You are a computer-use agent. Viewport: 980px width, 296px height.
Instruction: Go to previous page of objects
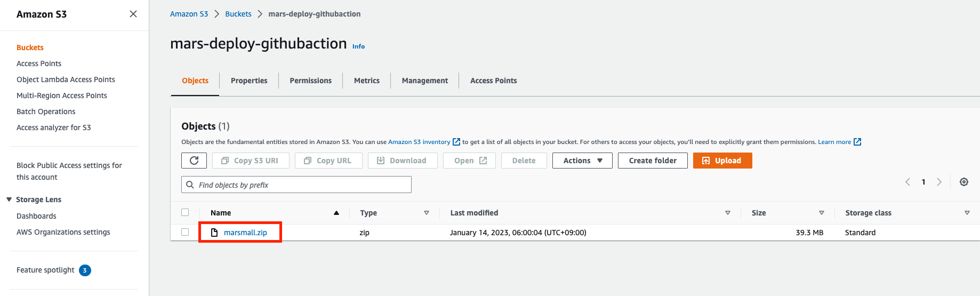(x=907, y=182)
